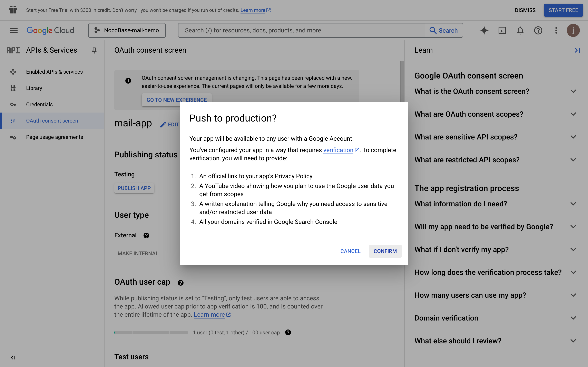The height and width of the screenshot is (367, 588).
Task: Open Gemini AI sparkle icon
Action: [x=484, y=30]
